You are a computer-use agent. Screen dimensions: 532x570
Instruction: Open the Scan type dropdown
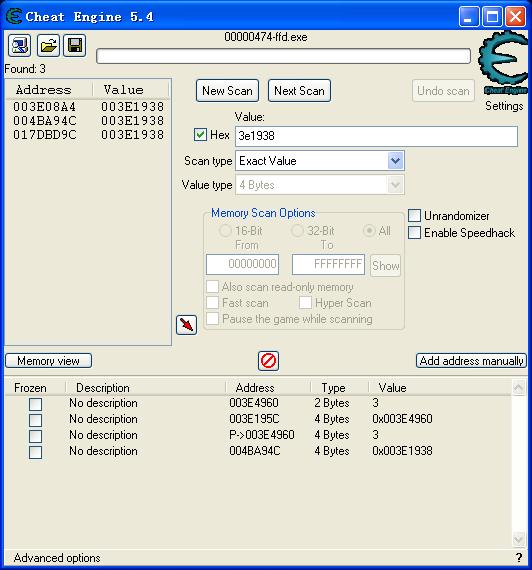(396, 161)
